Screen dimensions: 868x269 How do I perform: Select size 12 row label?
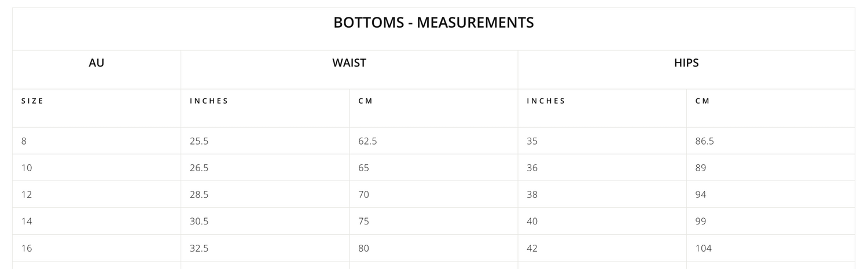tap(27, 195)
